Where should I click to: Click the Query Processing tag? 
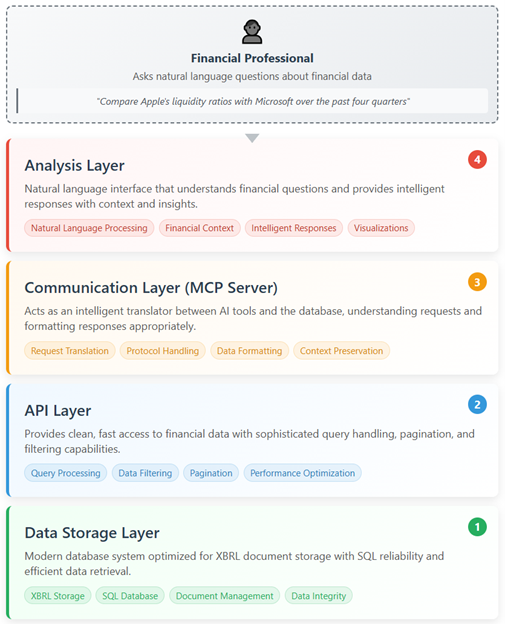[66, 473]
